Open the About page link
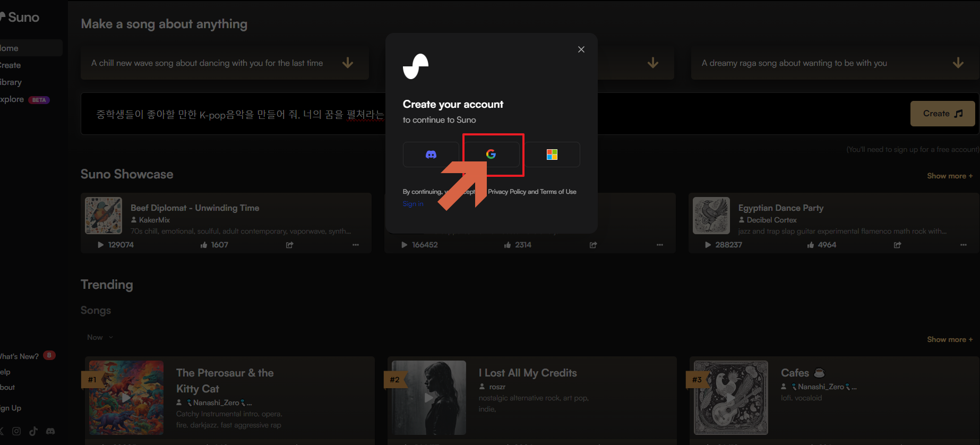Viewport: 980px width, 445px height. (7, 387)
